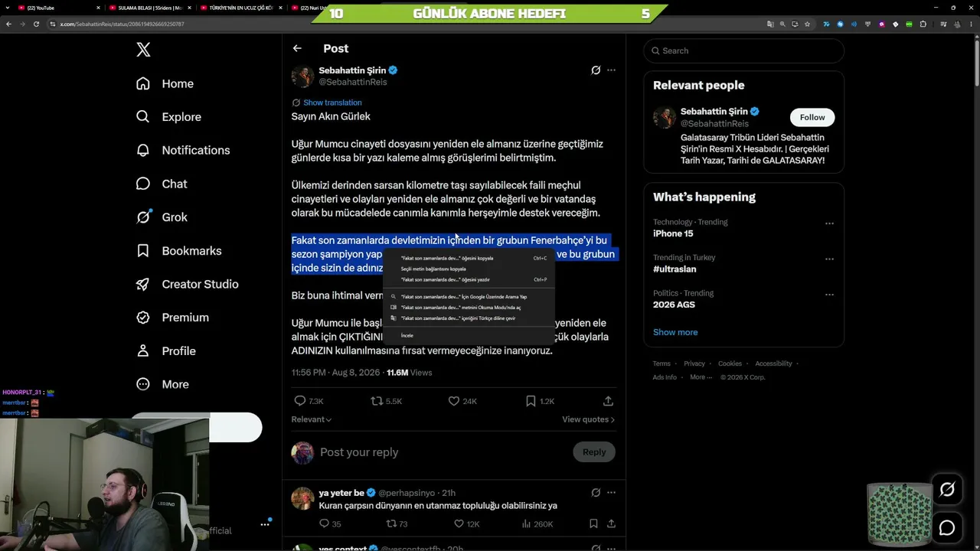Go to Home in X sidebar
This screenshot has height=551, width=980.
165,83
